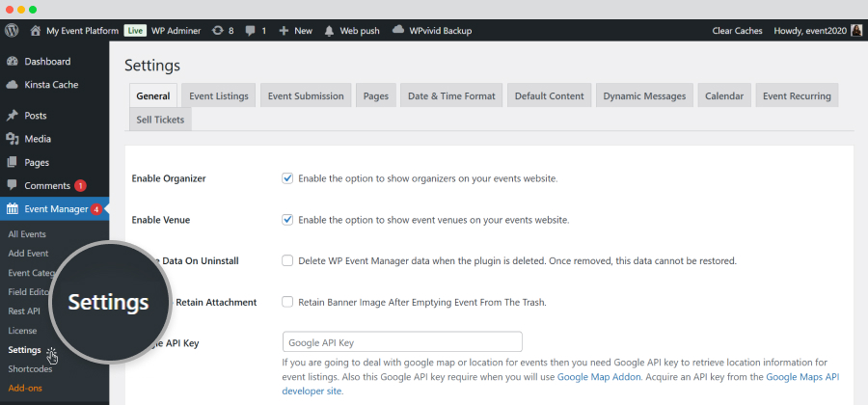Viewport: 868px width, 405px height.
Task: Click the Comments bubble icon in sidebar
Action: 13,186
